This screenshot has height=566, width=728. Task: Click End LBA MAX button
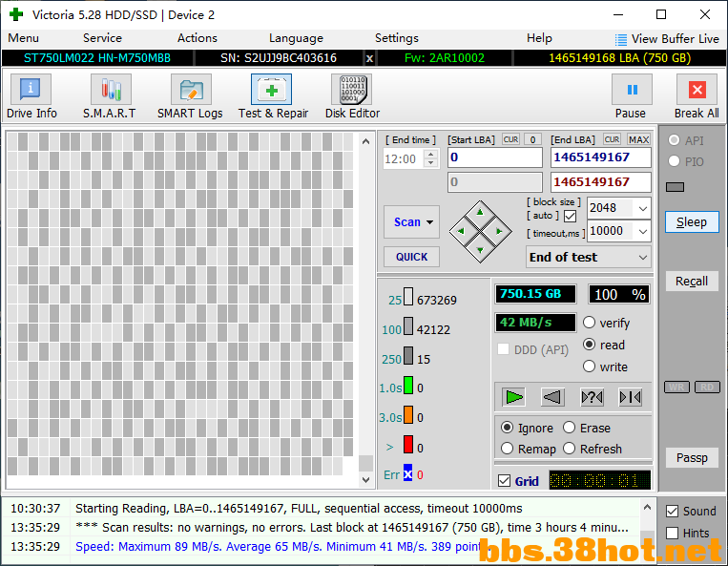639,139
